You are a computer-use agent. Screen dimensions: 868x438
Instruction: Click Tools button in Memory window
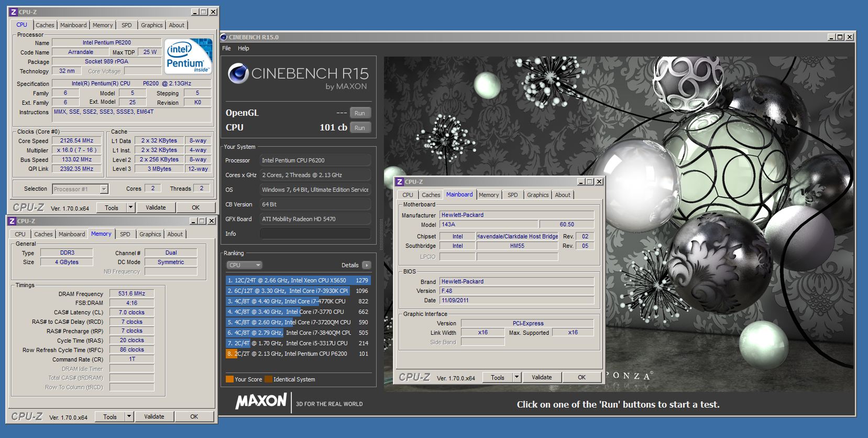110,417
